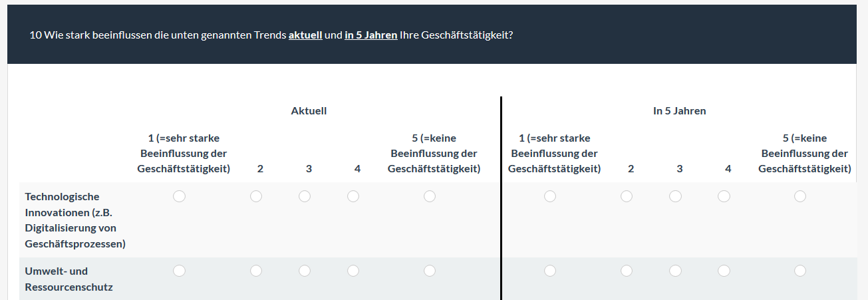Choose 2 for Technologische Innovationen In 5 Jahren
Image resolution: width=868 pixels, height=300 pixels.
click(627, 196)
